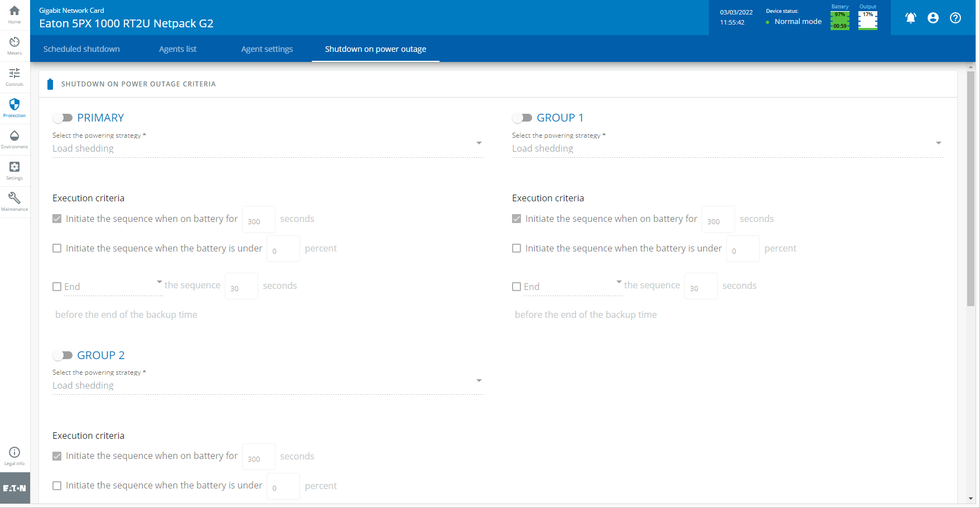
Task: Enable the GROUP 2 toggle
Action: (x=62, y=355)
